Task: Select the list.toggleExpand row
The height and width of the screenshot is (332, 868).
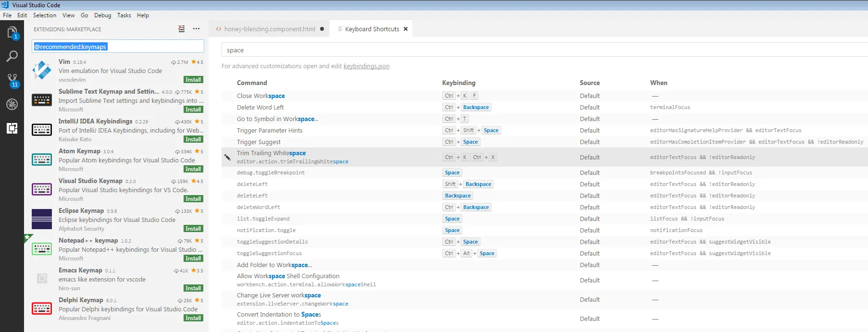Action: [545, 219]
